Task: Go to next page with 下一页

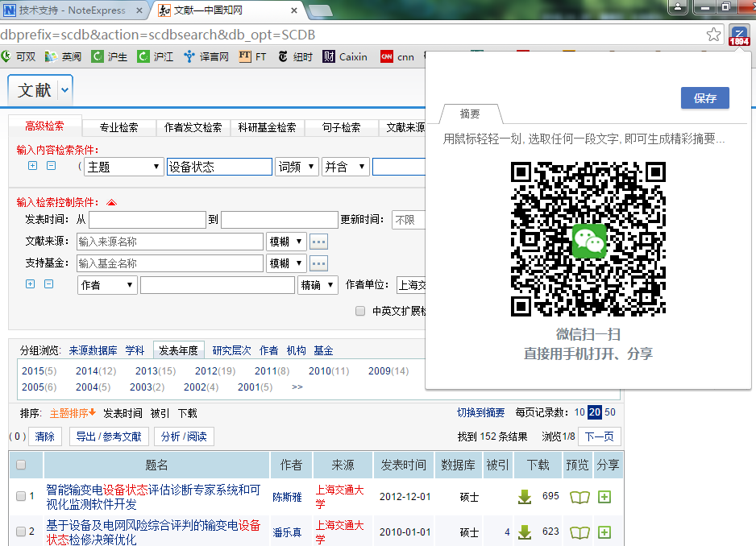Action: [x=600, y=436]
